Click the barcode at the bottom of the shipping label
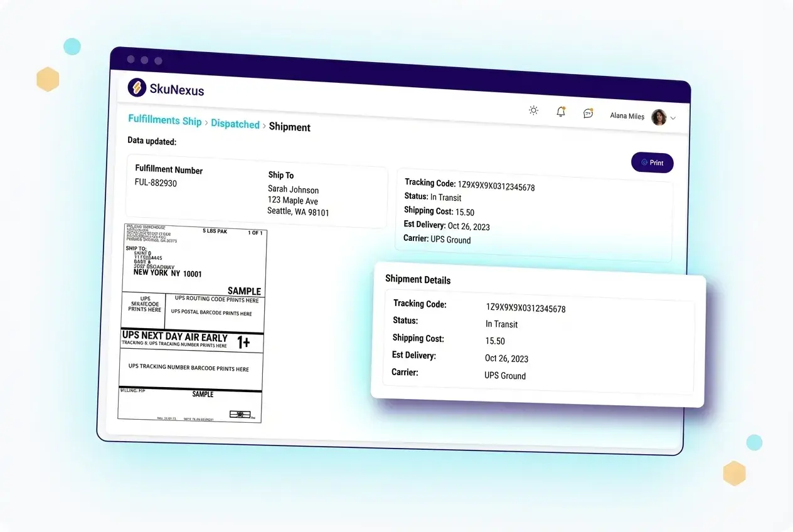The width and height of the screenshot is (793, 532). pyautogui.click(x=240, y=414)
